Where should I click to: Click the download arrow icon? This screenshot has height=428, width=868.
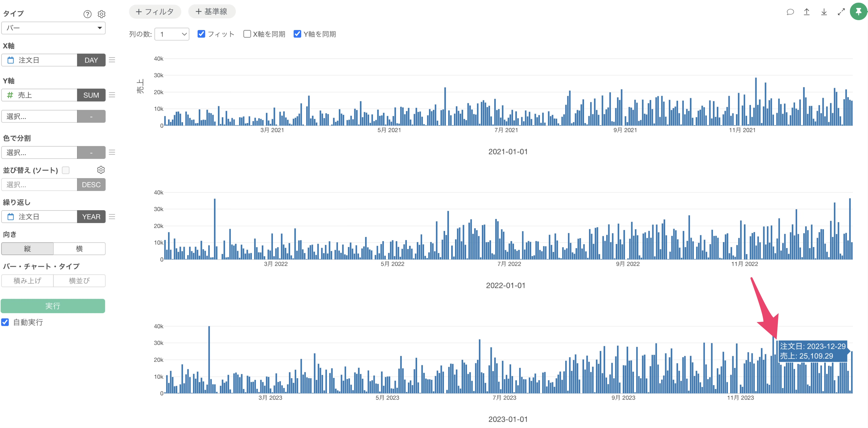click(824, 12)
